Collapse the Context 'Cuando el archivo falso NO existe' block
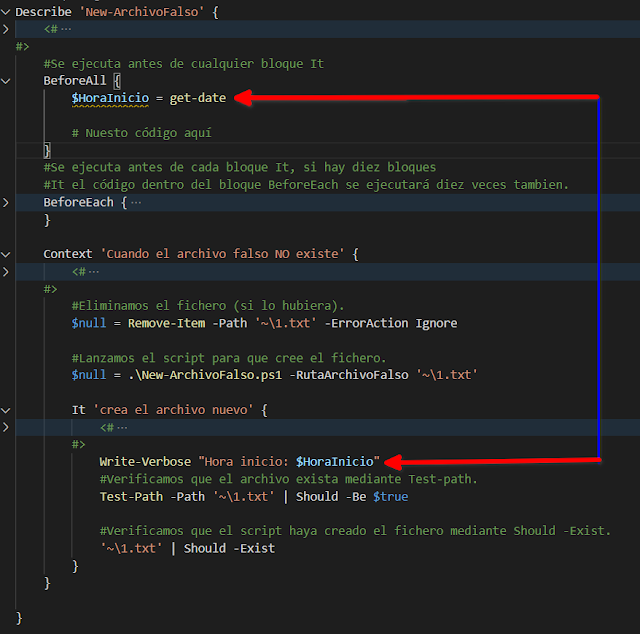Image resolution: width=640 pixels, height=634 pixels. click(6, 254)
